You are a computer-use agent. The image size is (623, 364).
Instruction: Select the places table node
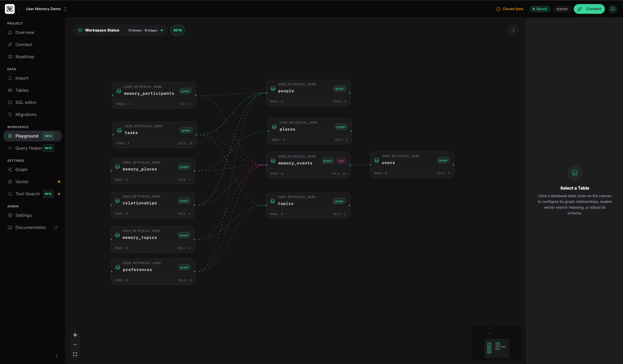tap(310, 131)
